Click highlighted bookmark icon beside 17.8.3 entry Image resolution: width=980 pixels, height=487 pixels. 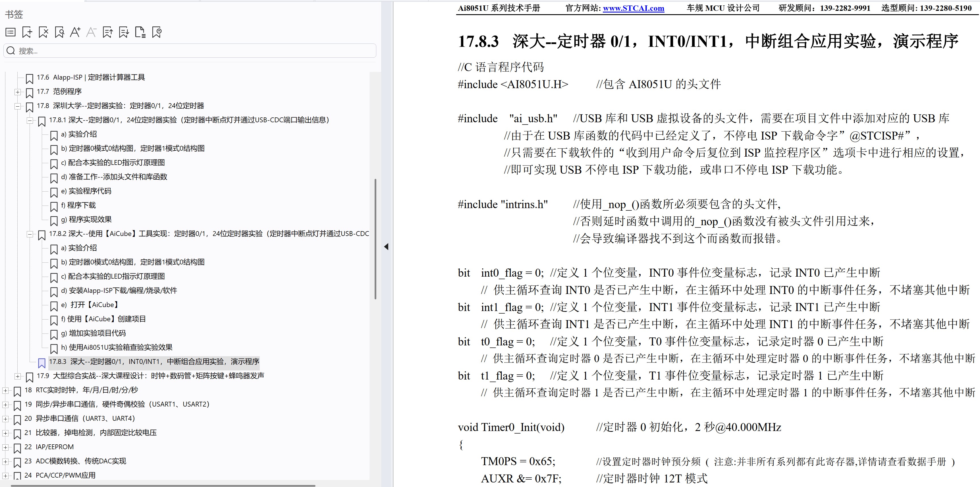42,363
